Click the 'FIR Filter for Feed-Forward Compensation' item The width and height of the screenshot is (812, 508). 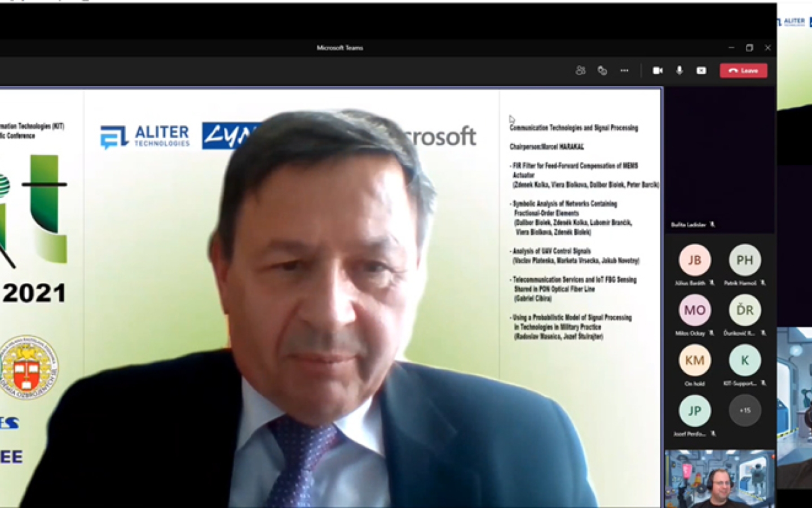[x=574, y=170]
